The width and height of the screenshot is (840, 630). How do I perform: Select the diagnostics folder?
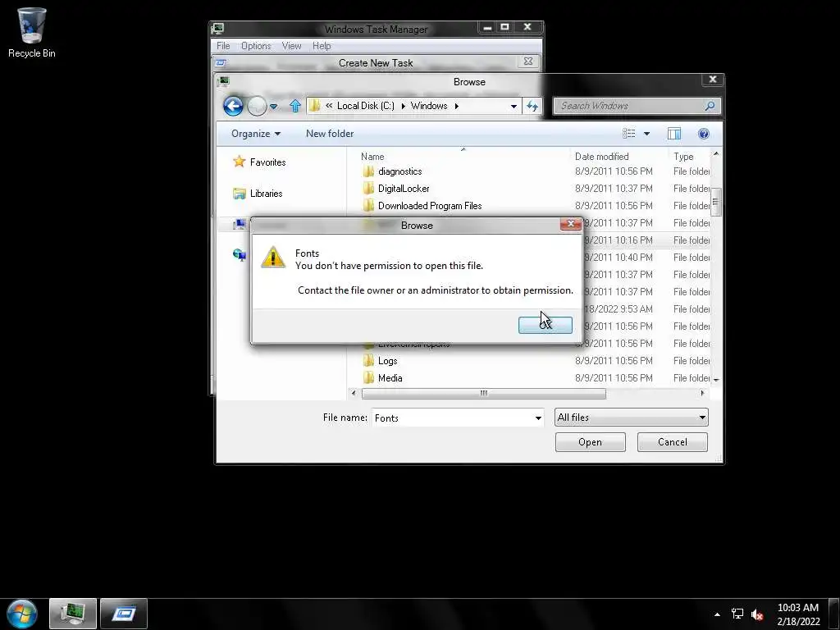click(x=400, y=171)
